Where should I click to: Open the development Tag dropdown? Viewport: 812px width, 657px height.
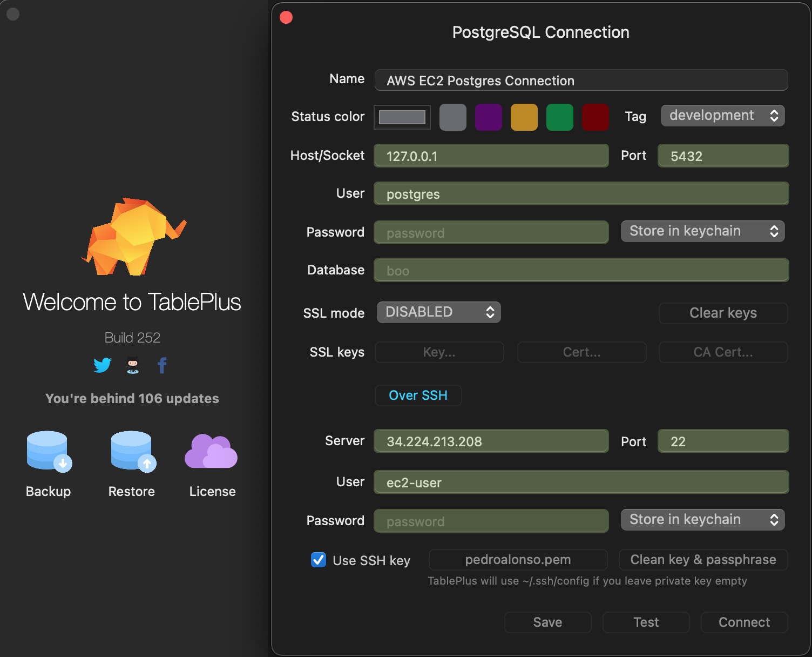pyautogui.click(x=722, y=115)
